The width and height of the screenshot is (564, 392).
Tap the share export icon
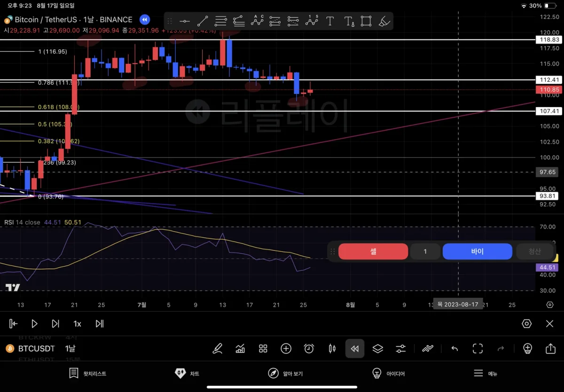[550, 349]
